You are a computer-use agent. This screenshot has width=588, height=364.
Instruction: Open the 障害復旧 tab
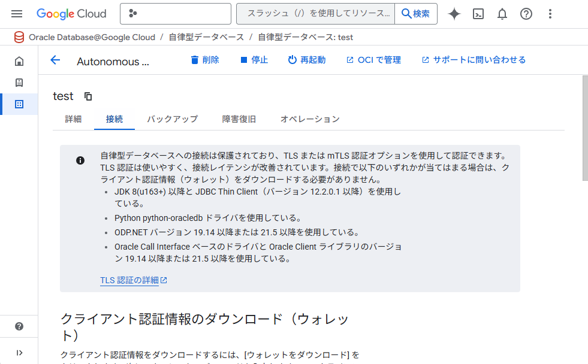click(239, 119)
